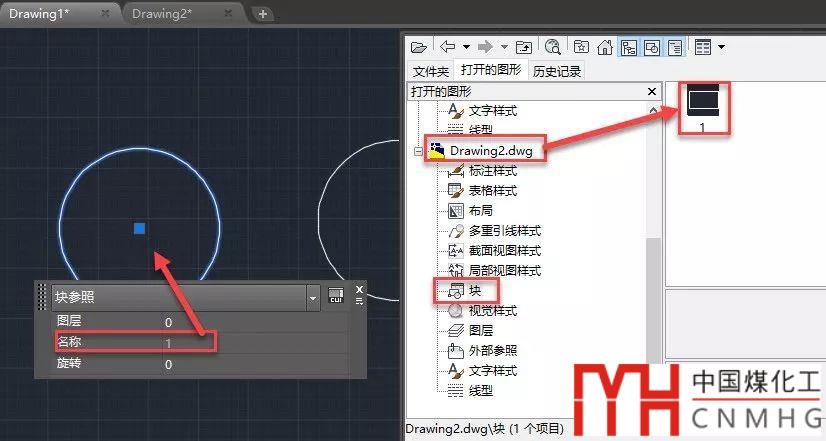Image resolution: width=826 pixels, height=441 pixels.
Task: Click the Views list icon
Action: pos(703,47)
